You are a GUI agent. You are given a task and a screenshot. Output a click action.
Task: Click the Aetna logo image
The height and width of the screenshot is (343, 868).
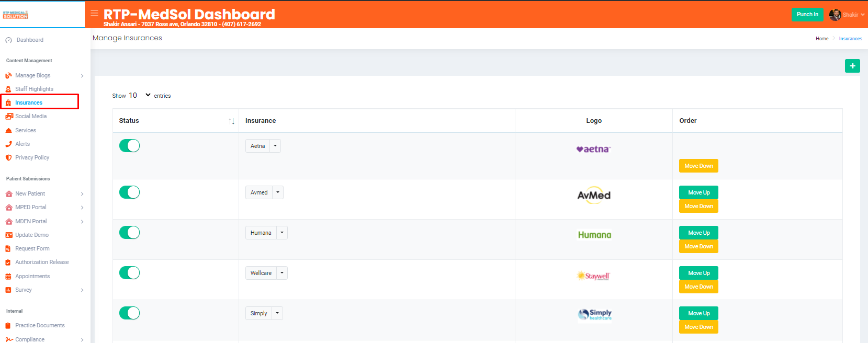click(594, 149)
